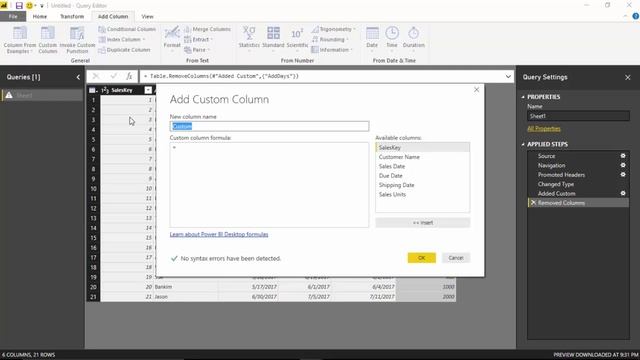The image size is (640, 360).
Task: Open gear settings for Added Custom step
Action: coord(623,193)
